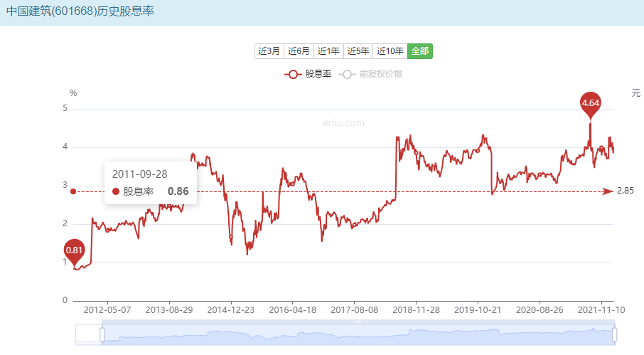Click the tooltip date 2011-09-28

coord(139,174)
